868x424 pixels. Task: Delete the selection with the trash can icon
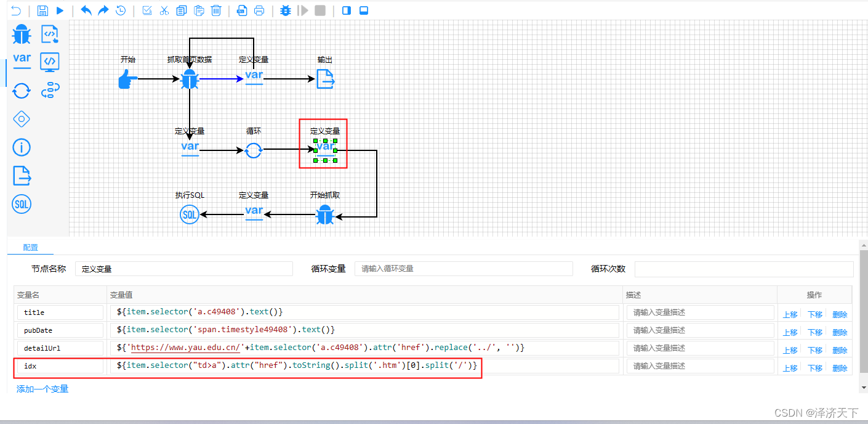pyautogui.click(x=216, y=10)
